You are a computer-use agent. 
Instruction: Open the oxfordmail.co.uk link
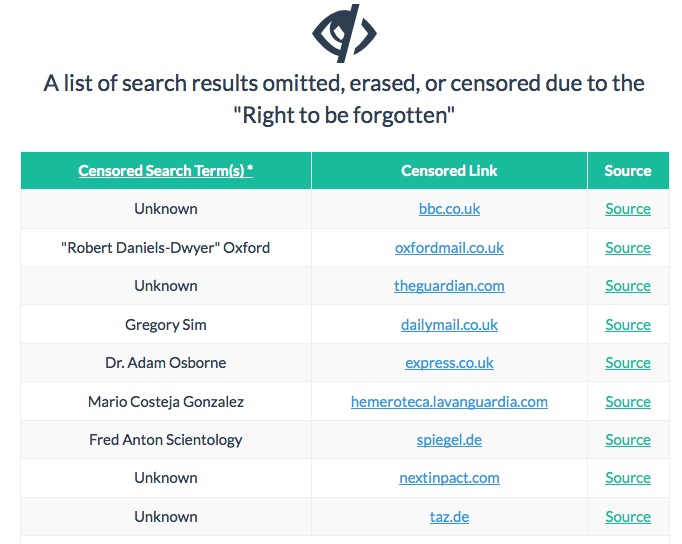[x=449, y=248]
